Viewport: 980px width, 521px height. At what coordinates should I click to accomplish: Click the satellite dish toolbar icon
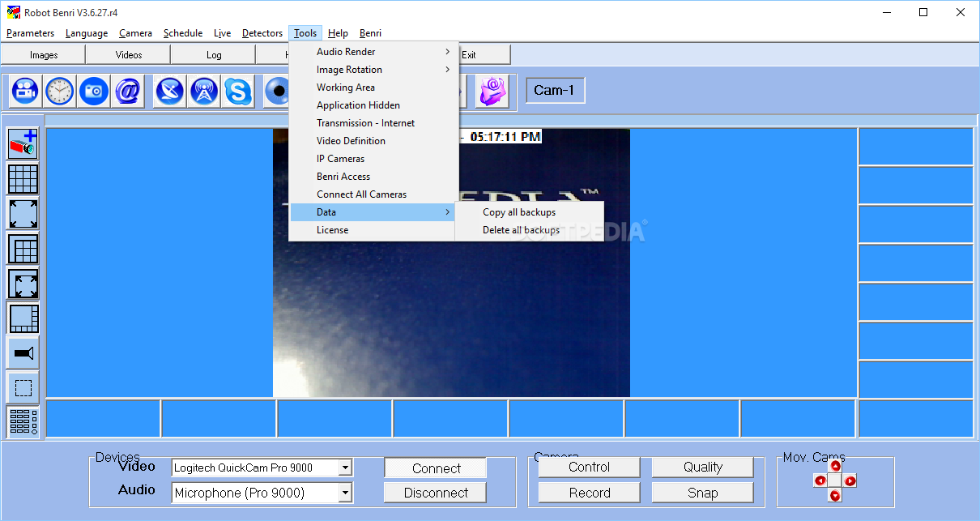tap(170, 92)
